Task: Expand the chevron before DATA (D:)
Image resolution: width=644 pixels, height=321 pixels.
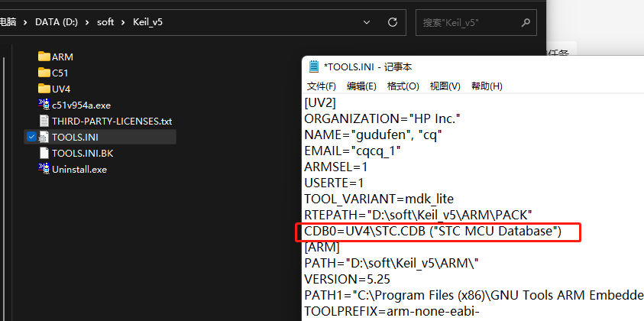Action: [25, 22]
